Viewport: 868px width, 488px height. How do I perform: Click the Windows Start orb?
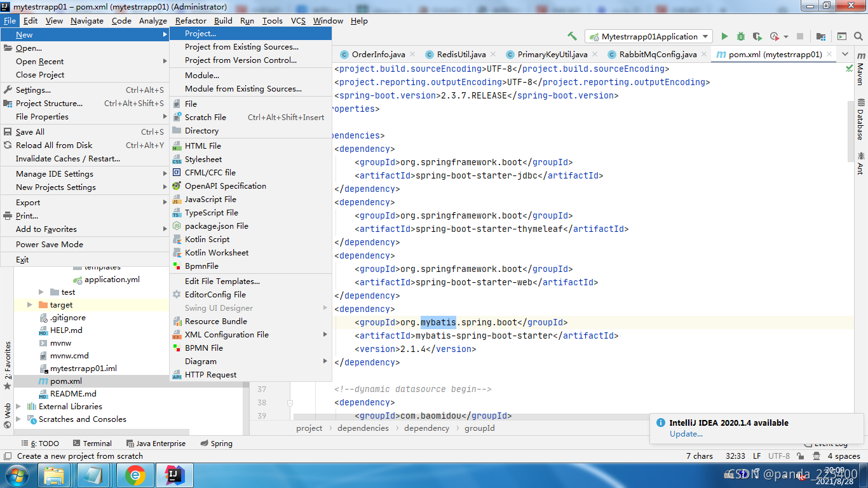(x=17, y=475)
